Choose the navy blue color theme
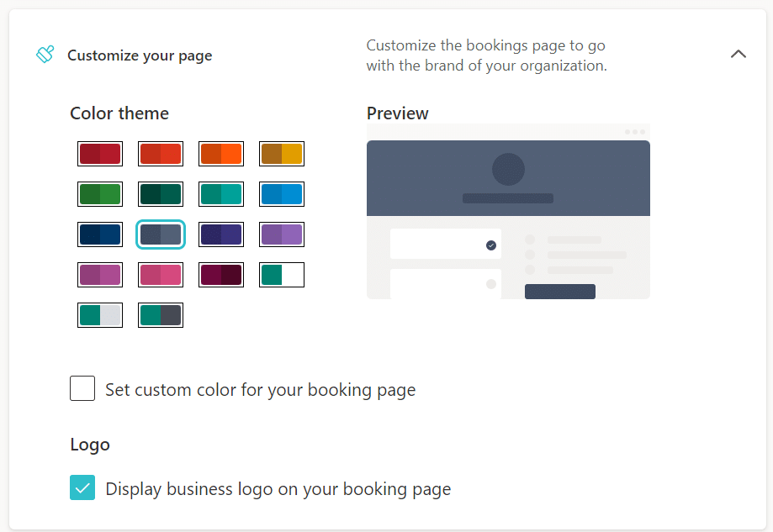The image size is (773, 532). 100,234
